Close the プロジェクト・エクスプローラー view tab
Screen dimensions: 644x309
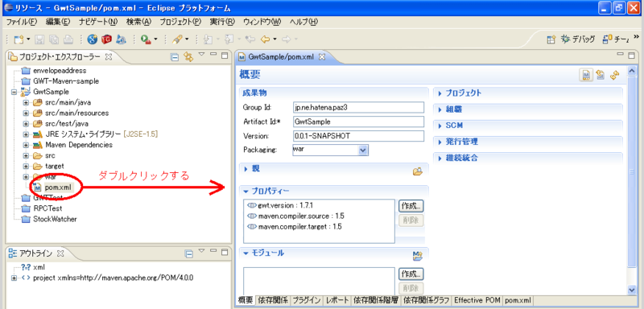pyautogui.click(x=109, y=56)
